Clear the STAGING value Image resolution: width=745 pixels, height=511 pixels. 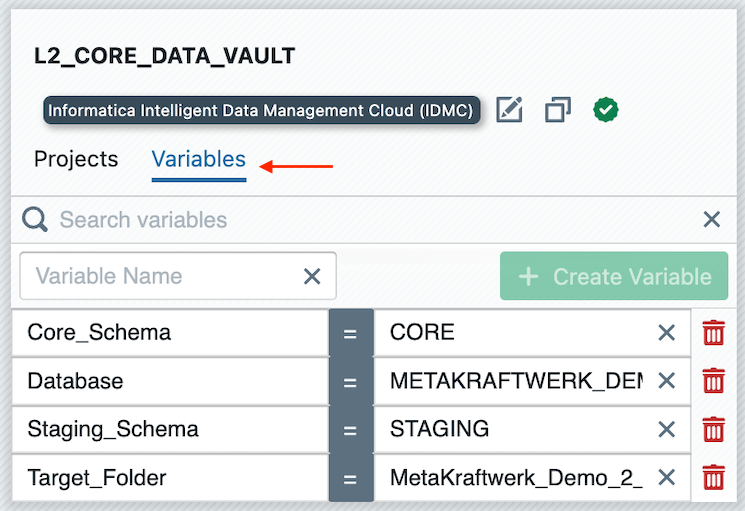click(666, 429)
